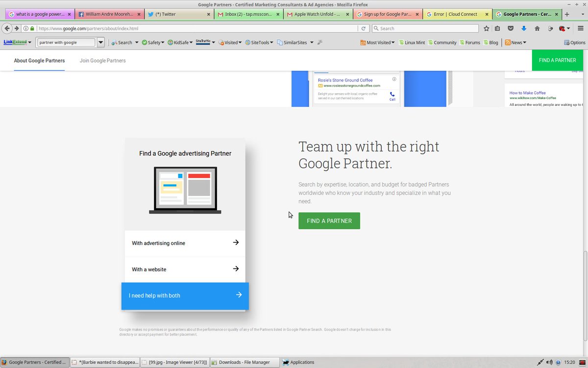Open the Most Visited bookmarks dropdown
The height and width of the screenshot is (368, 588).
click(378, 42)
